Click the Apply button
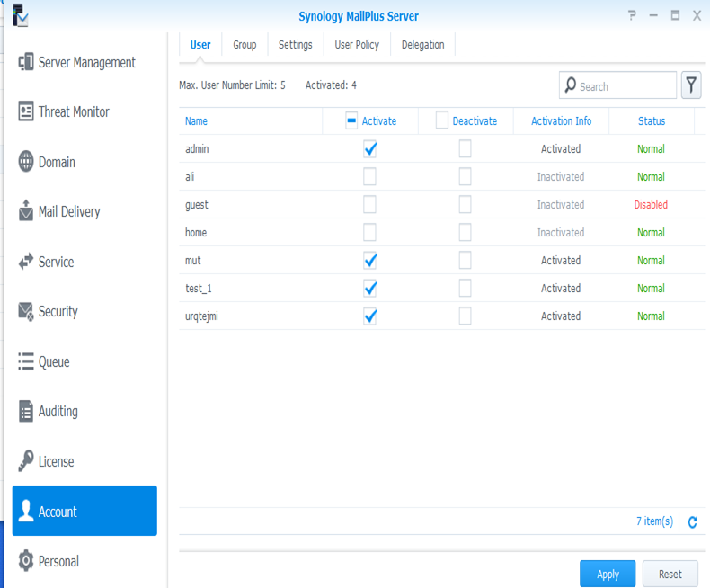This screenshot has width=710, height=588. click(x=608, y=574)
